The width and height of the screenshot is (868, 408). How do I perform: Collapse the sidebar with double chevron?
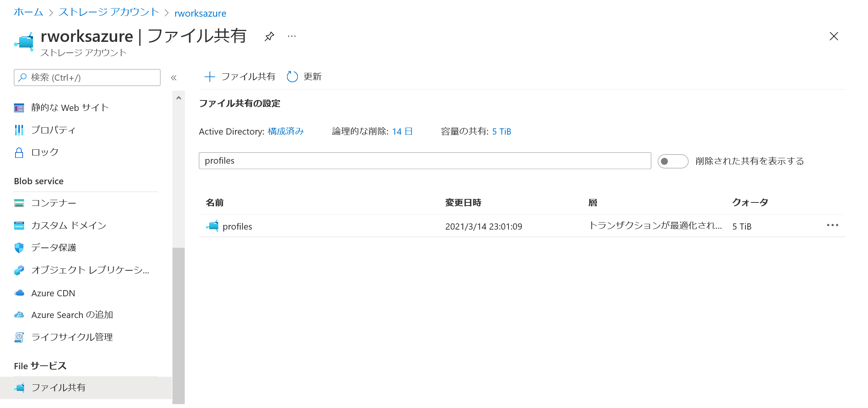pos(174,78)
